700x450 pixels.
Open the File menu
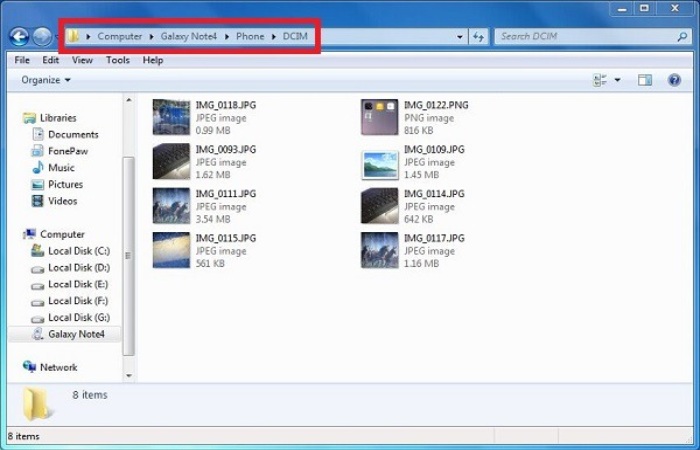pos(22,60)
